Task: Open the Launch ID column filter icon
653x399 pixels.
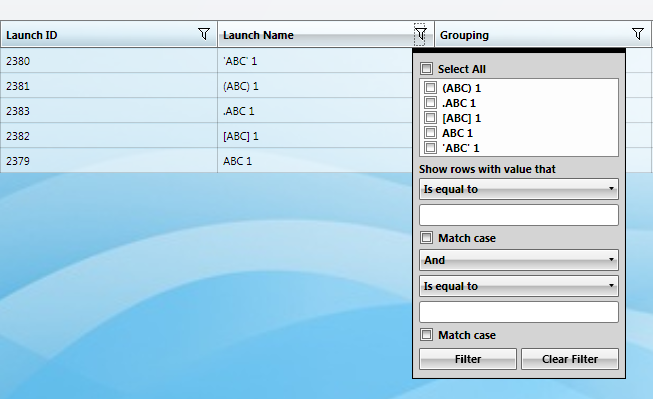Action: [204, 34]
